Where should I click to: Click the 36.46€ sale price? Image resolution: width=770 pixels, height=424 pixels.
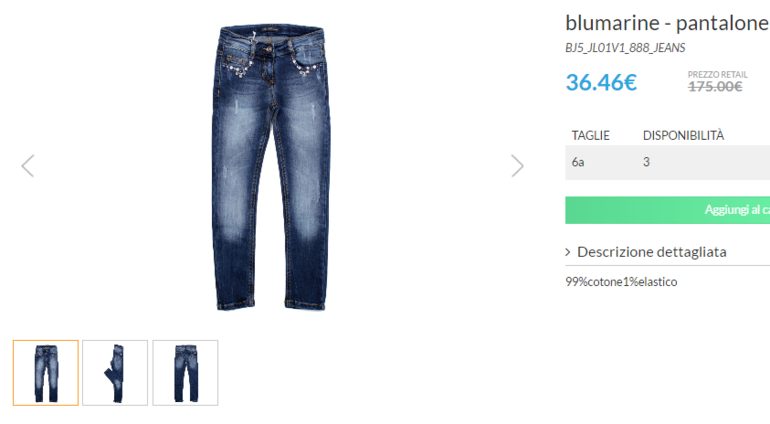click(601, 82)
